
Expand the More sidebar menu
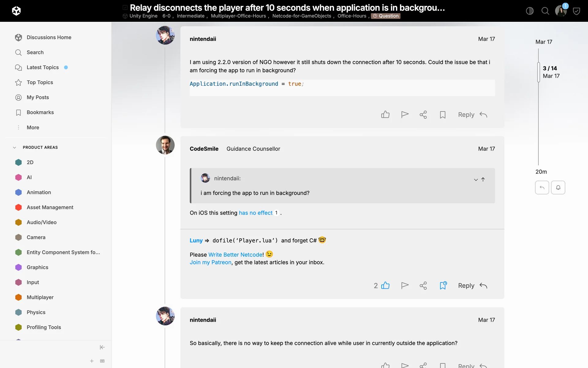[x=33, y=127]
